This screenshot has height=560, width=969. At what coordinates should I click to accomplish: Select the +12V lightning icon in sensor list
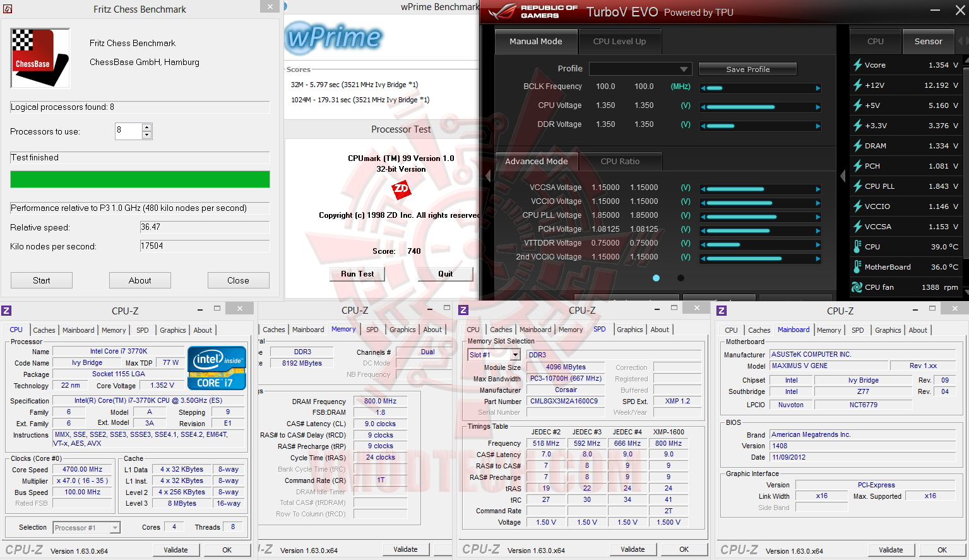click(x=857, y=85)
